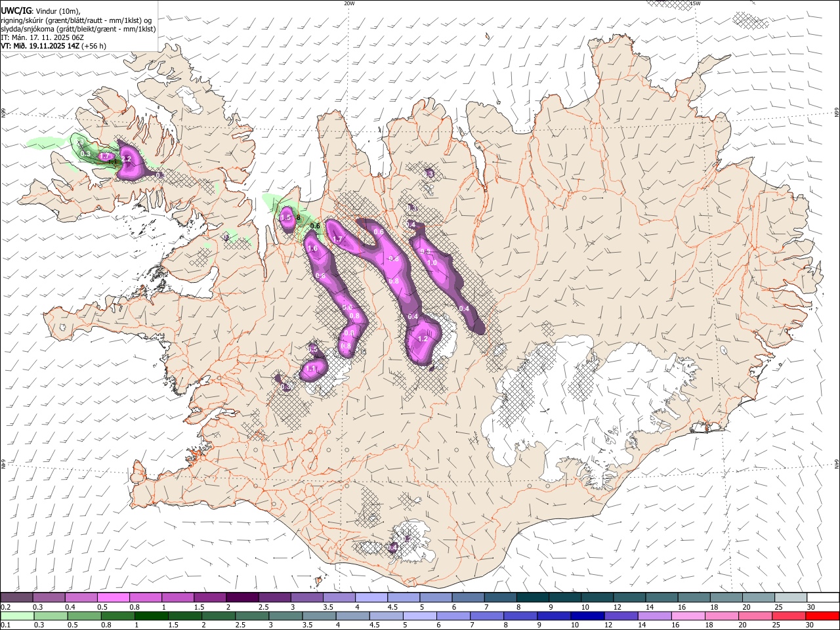Select the slate blue 6–7 upper-scale swatch
Viewport: 840px width, 630px height.
click(x=468, y=598)
